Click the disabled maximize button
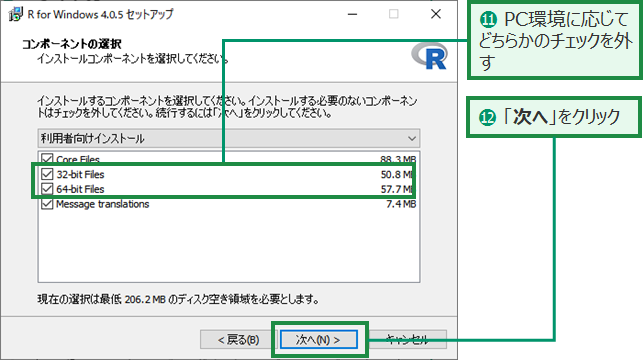This screenshot has width=644, height=360. pyautogui.click(x=393, y=14)
